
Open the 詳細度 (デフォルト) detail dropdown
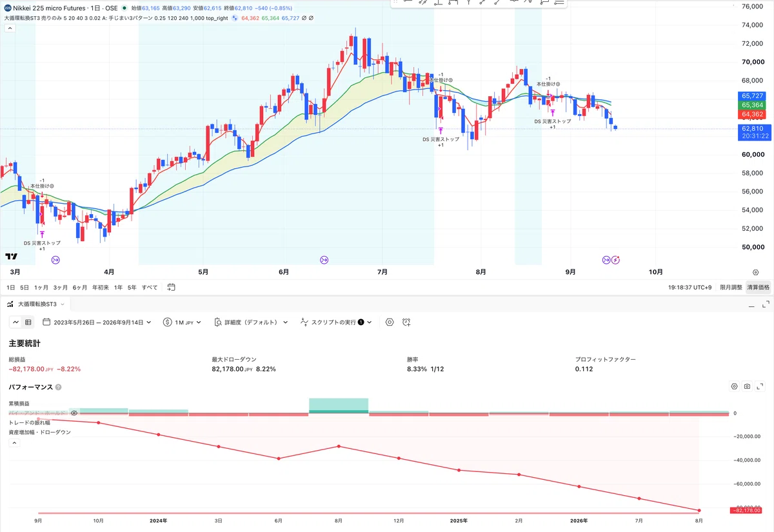[250, 322]
